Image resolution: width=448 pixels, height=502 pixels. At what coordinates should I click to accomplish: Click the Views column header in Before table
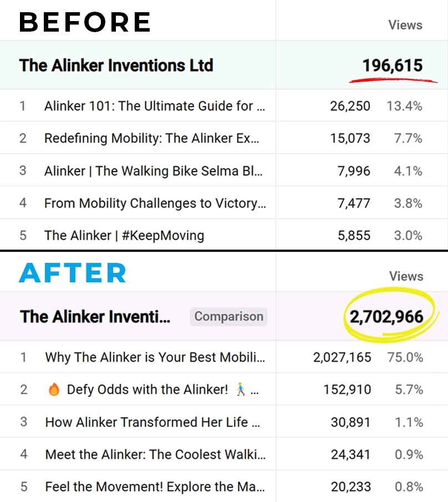(405, 25)
